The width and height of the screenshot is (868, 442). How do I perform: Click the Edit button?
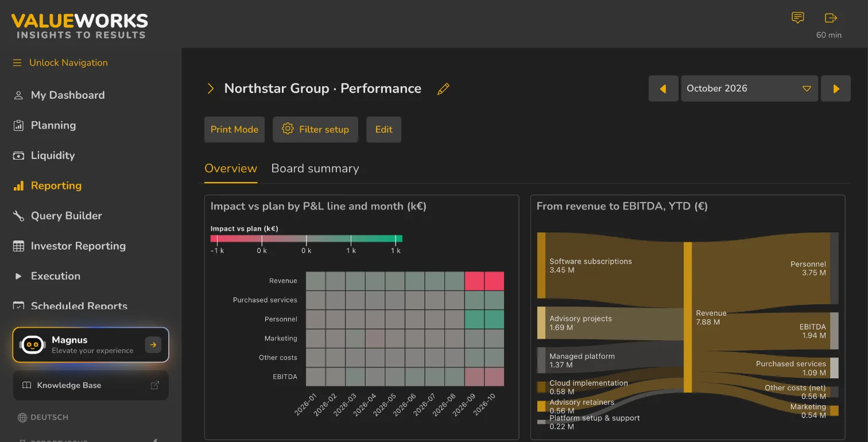[383, 130]
